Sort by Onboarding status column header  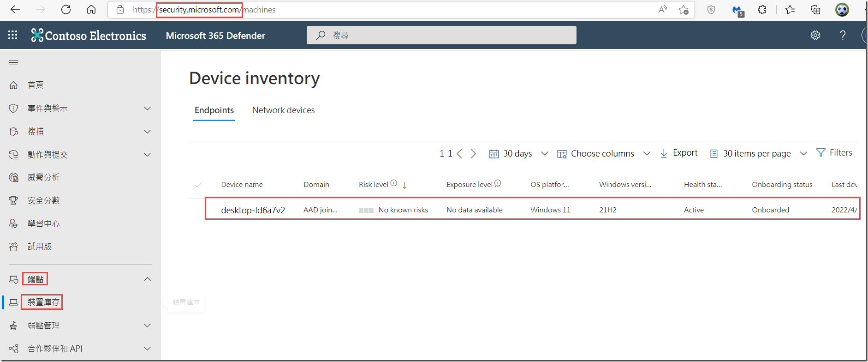click(x=782, y=185)
